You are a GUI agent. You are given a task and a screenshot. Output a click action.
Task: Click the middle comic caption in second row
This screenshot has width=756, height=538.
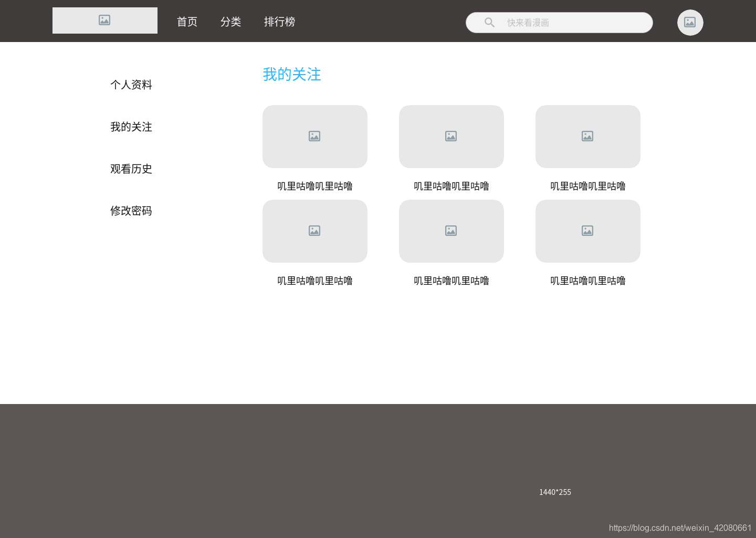pos(451,280)
